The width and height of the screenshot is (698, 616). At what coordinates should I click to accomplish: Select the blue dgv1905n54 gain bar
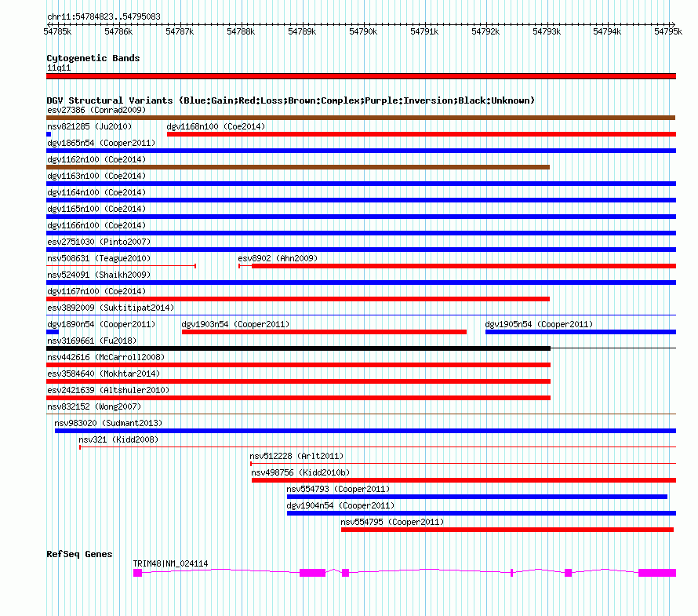[580, 332]
